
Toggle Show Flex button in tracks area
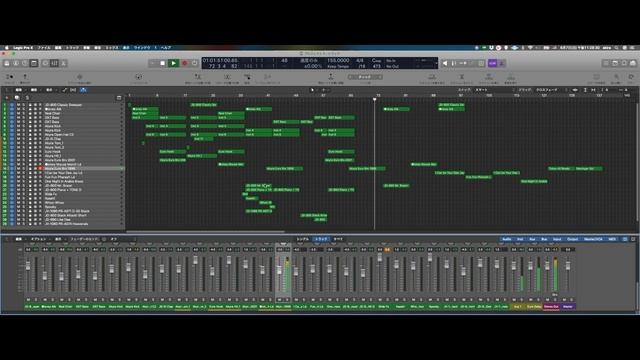click(x=73, y=90)
